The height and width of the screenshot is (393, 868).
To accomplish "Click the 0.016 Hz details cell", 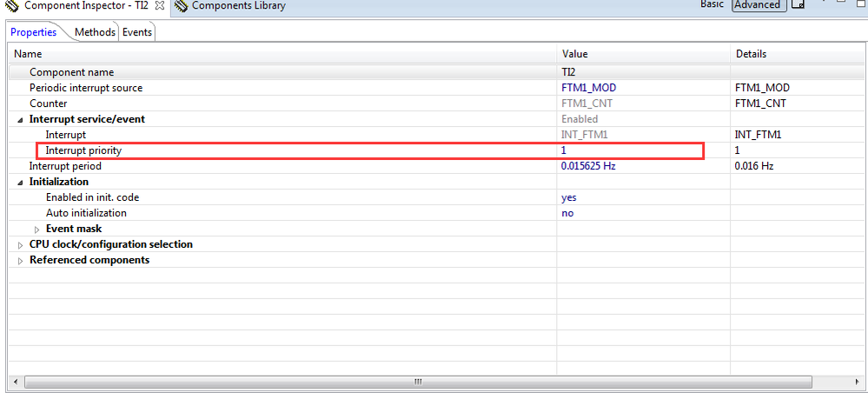I will pos(798,166).
